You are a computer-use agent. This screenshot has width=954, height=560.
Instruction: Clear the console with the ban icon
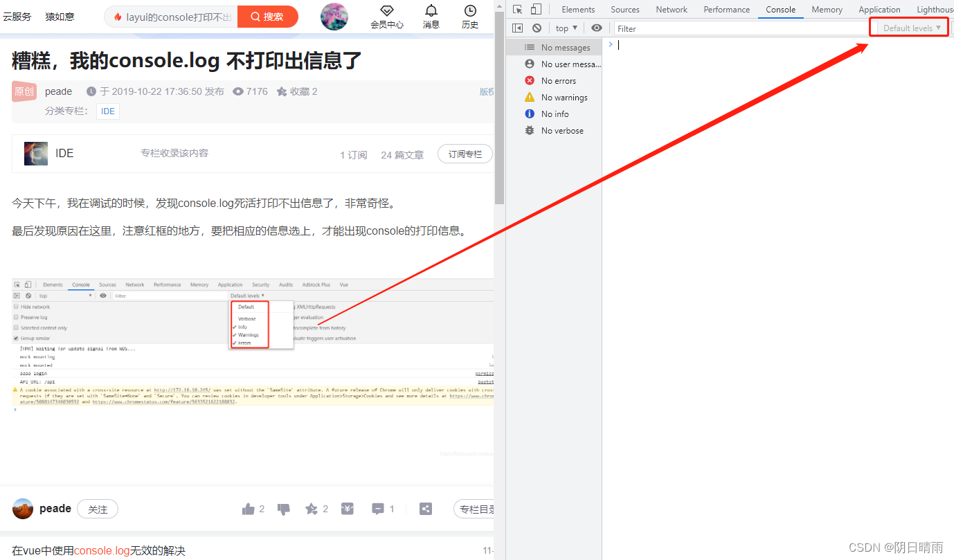click(x=537, y=28)
